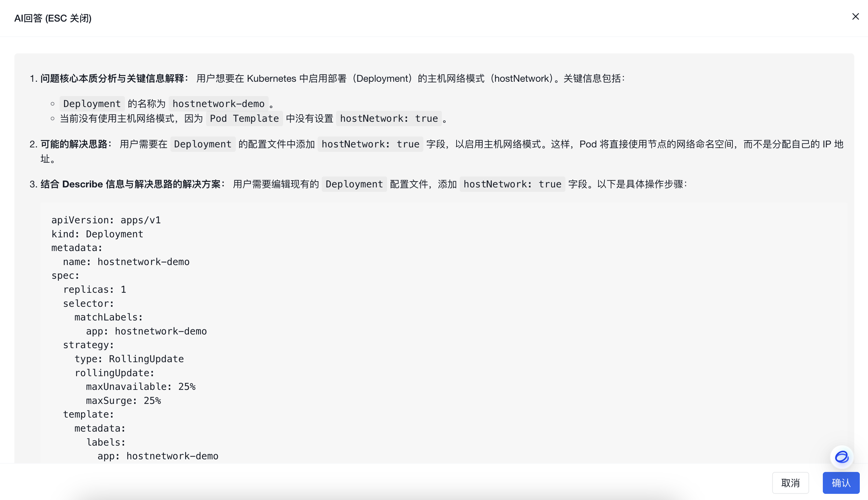Click code line type: RollingUpdate
The height and width of the screenshot is (500, 868).
click(x=129, y=359)
